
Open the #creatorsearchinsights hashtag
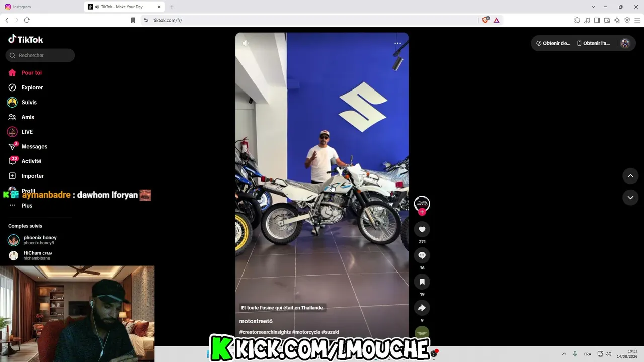click(x=265, y=332)
